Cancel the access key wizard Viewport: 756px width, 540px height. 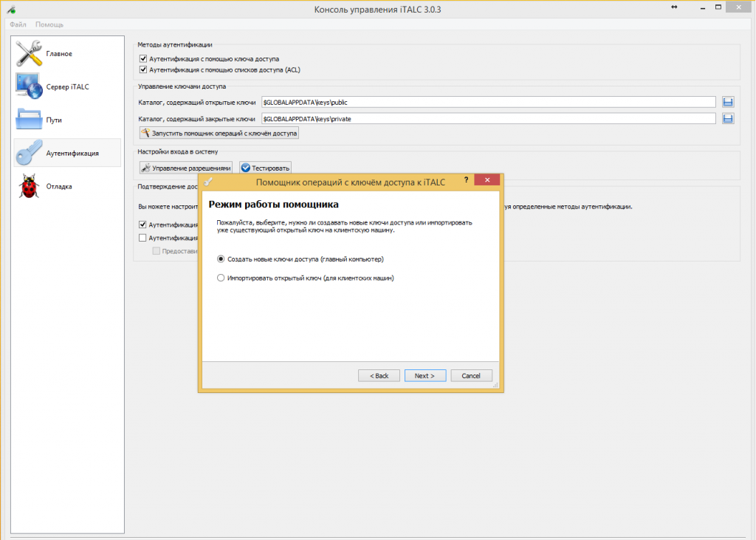[471, 375]
